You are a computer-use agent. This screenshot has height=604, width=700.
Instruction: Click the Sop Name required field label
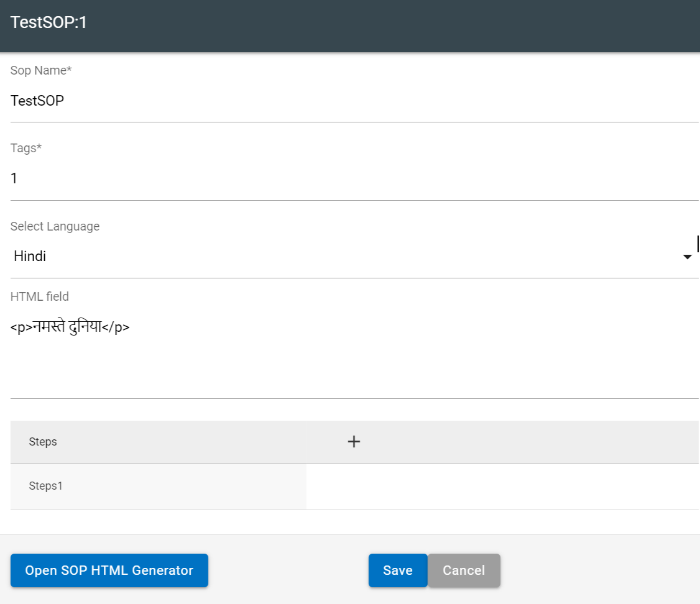point(40,70)
